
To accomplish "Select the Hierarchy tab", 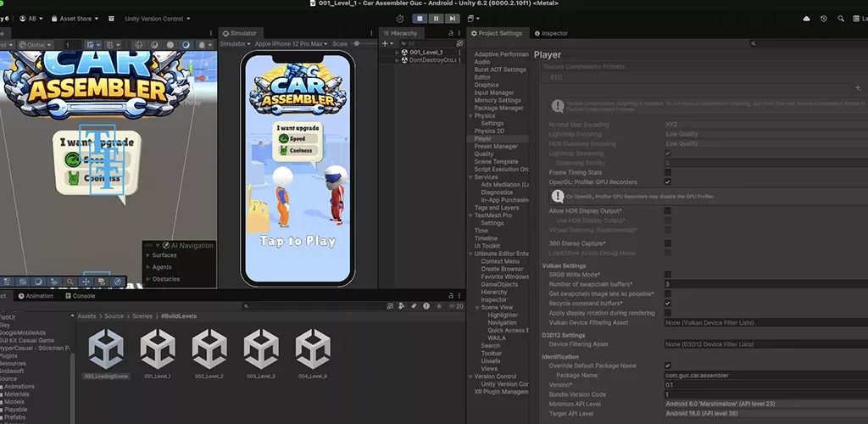I will pos(400,33).
